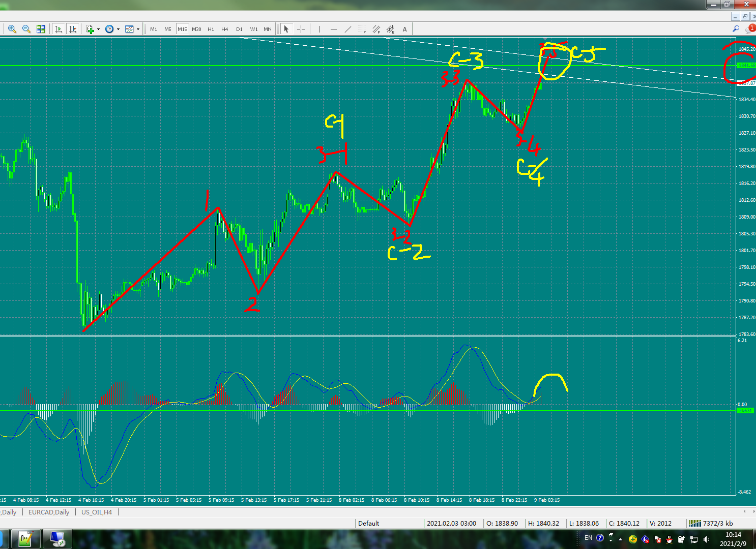
Task: Open the volume speaker icon
Action: click(706, 539)
